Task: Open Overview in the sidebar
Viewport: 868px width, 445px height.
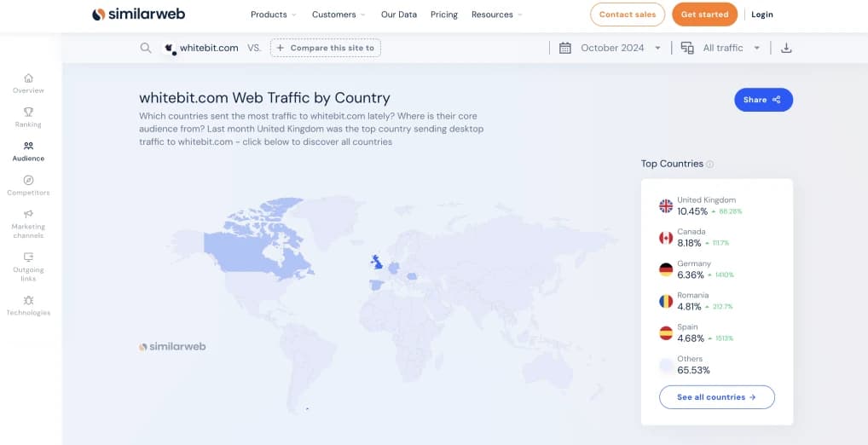Action: [x=28, y=84]
